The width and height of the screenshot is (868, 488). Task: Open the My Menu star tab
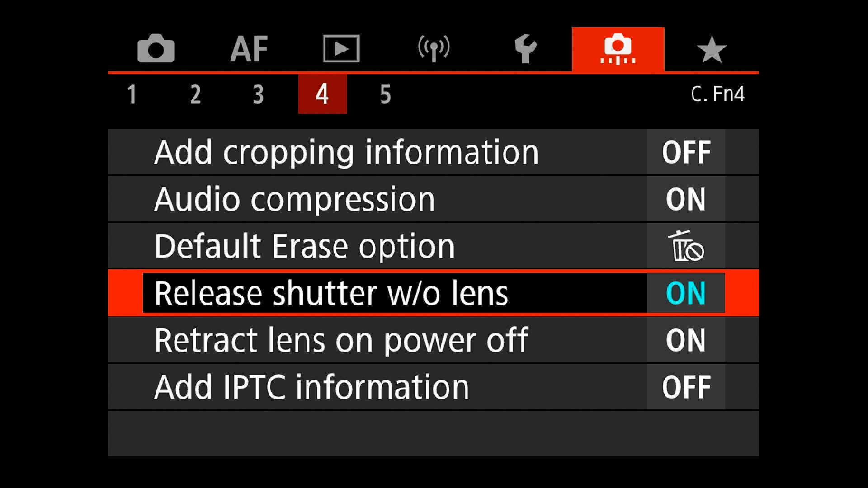coord(711,49)
